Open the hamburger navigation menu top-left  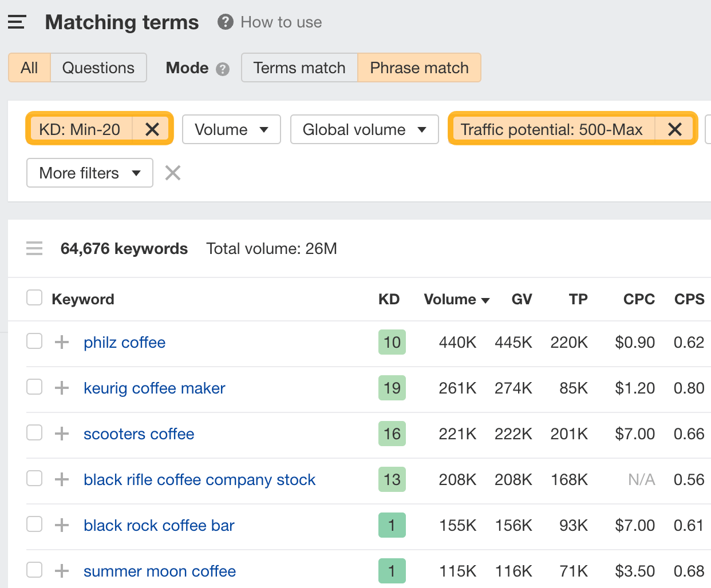pyautogui.click(x=16, y=22)
